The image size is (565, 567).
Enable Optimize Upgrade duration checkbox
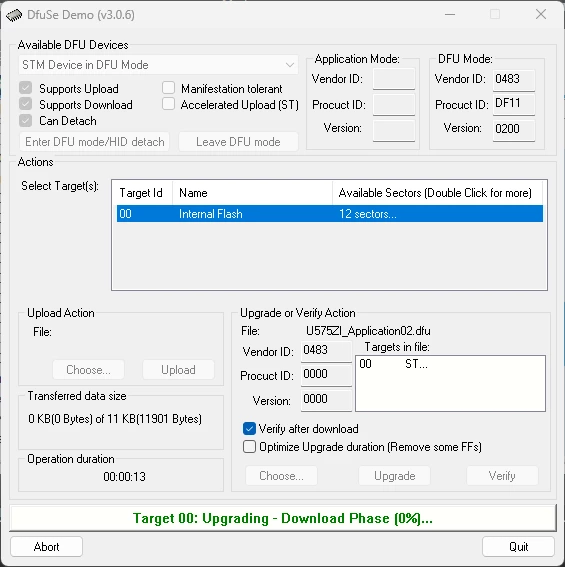[x=249, y=447]
